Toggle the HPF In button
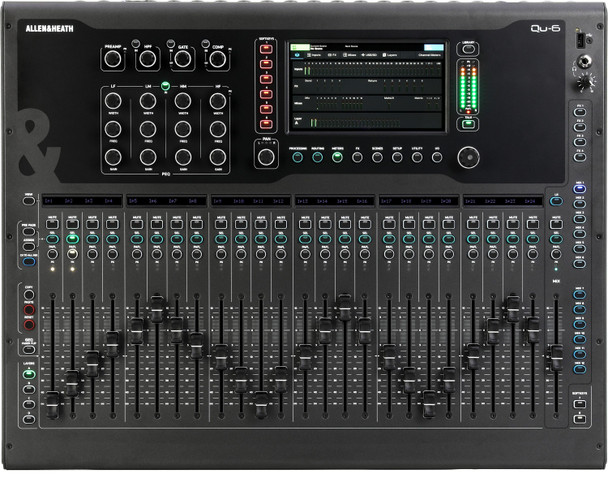Viewport: 608px width, 478px height. click(x=135, y=43)
